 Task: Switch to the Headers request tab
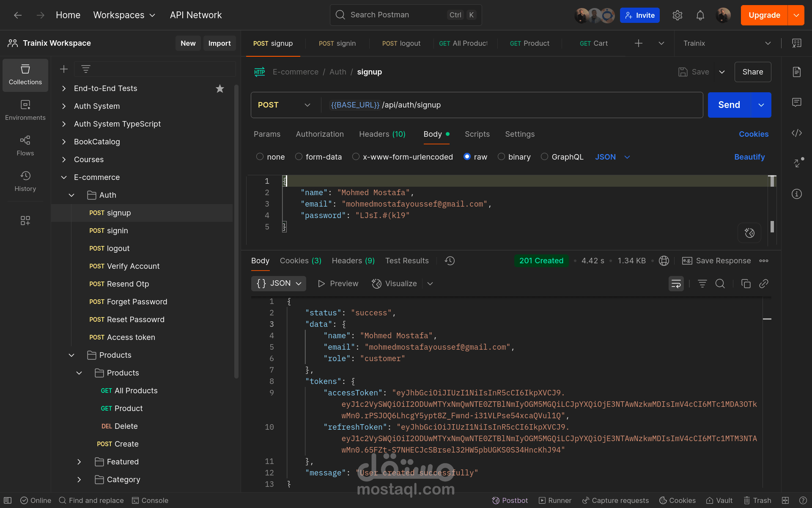click(382, 134)
